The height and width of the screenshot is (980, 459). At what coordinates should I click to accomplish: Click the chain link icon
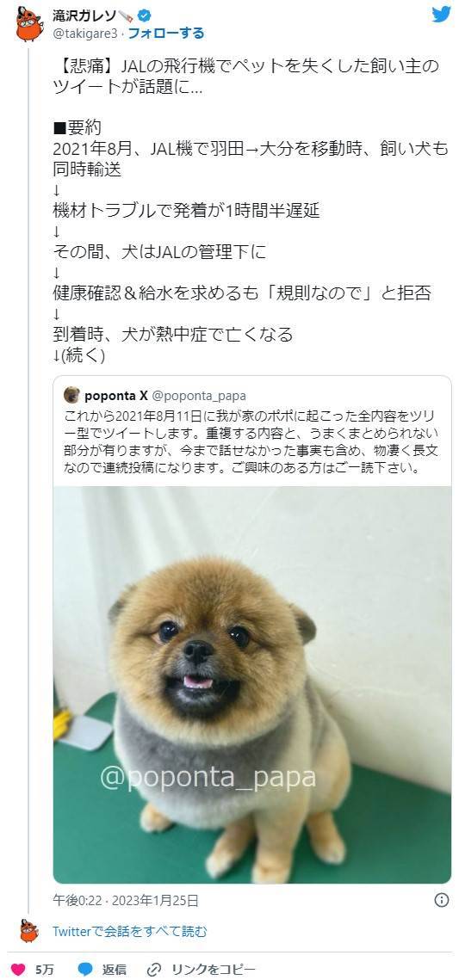(x=154, y=970)
